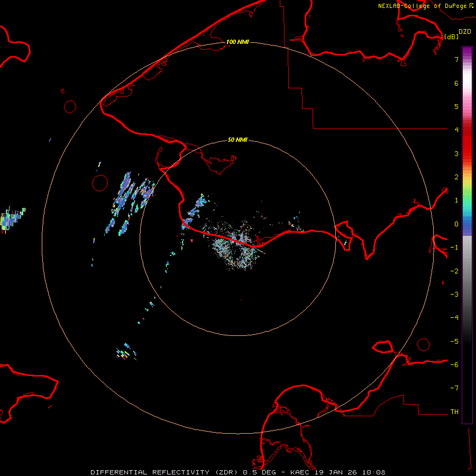The width and height of the screenshot is (476, 476).
Task: Click the 6 value on the color scale
Action: tap(456, 83)
